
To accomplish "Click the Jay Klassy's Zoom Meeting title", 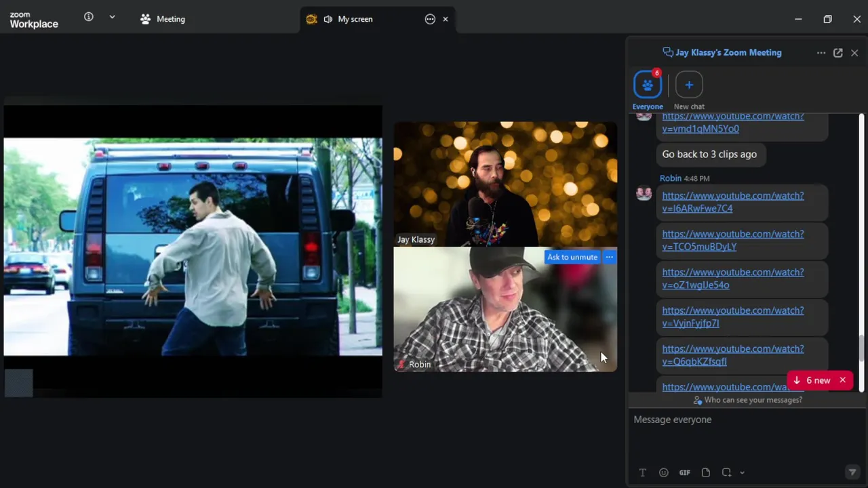I will [x=728, y=53].
